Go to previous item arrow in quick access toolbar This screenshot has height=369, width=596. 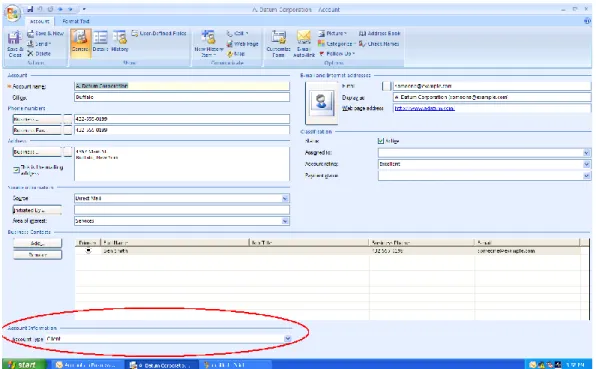(60, 9)
